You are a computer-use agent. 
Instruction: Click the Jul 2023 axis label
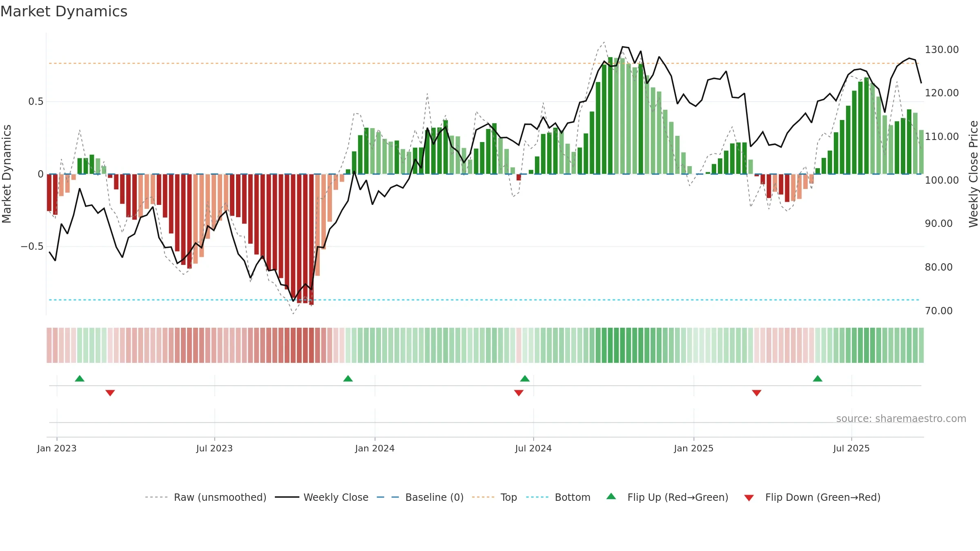pyautogui.click(x=214, y=448)
